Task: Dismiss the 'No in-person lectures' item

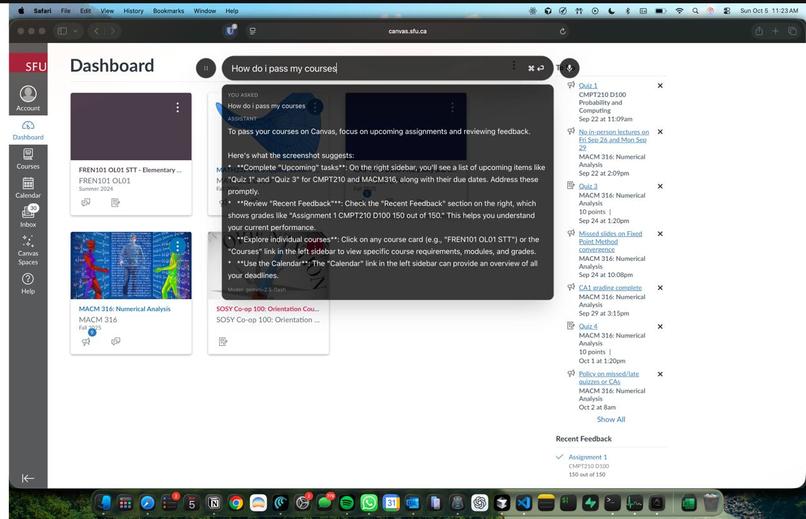Action: pos(660,132)
